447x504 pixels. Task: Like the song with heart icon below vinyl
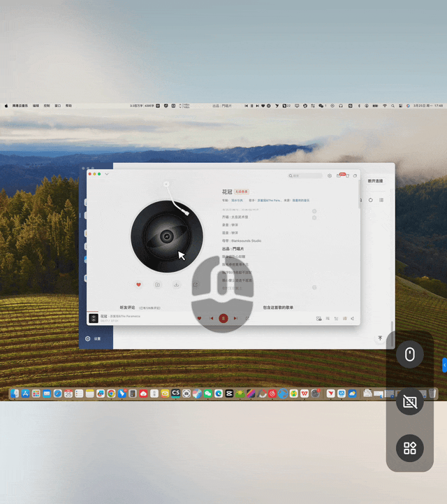138,285
